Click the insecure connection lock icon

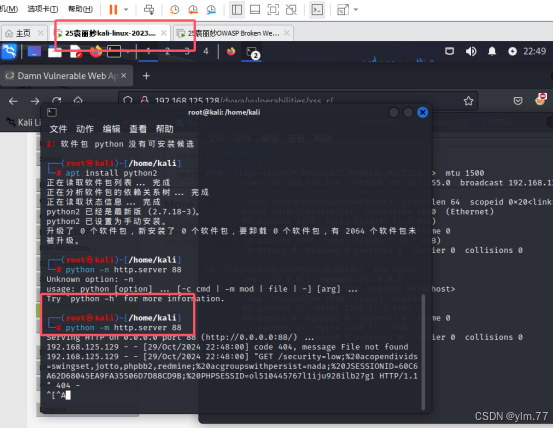(x=144, y=100)
